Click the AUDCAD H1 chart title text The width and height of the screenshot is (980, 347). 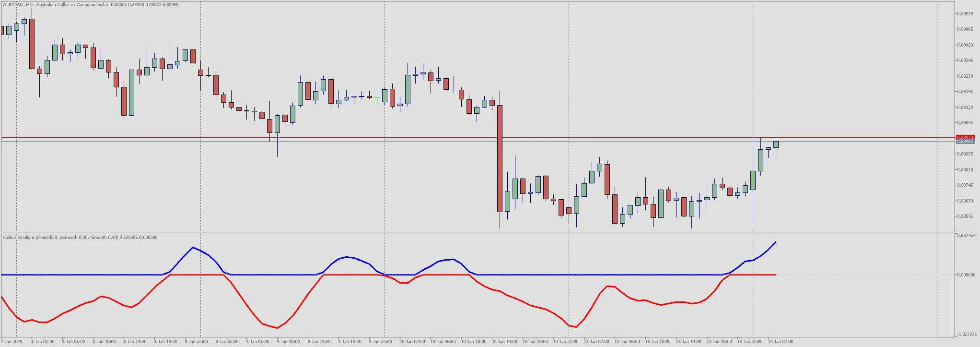[x=91, y=5]
